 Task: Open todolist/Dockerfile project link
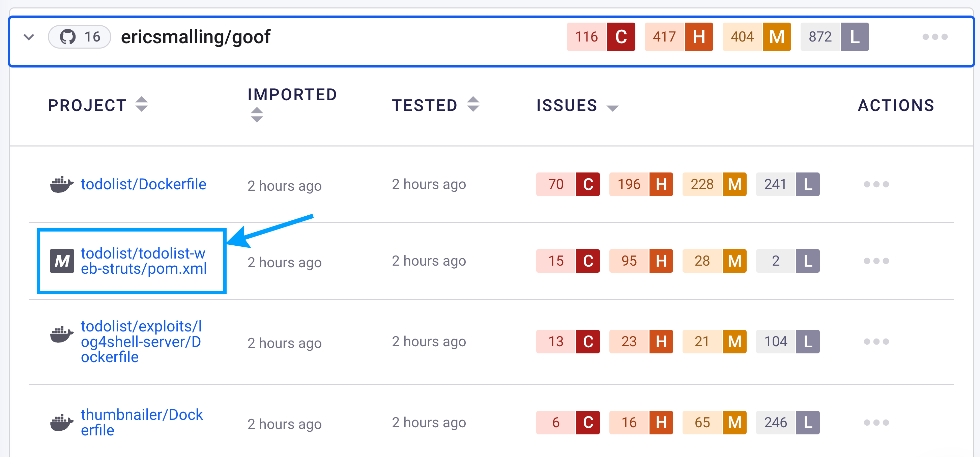(143, 184)
